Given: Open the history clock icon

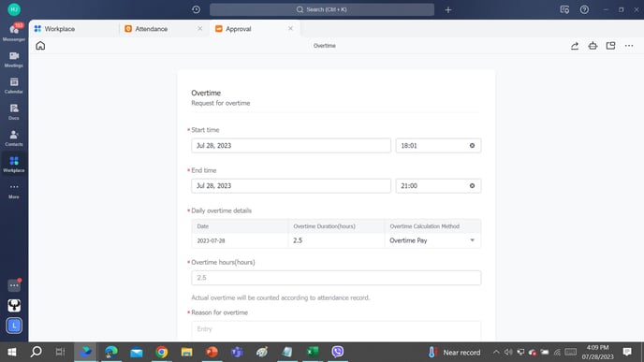Looking at the screenshot, I should pos(196,9).
